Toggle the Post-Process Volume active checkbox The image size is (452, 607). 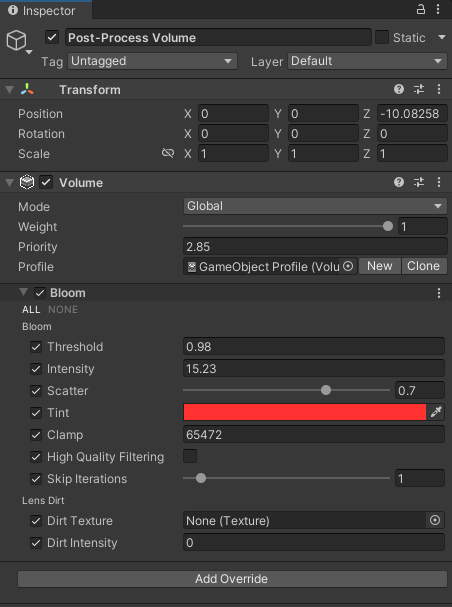coord(52,38)
